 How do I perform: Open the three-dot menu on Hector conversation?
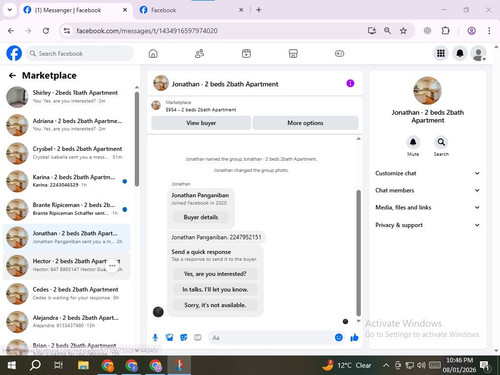tap(112, 266)
